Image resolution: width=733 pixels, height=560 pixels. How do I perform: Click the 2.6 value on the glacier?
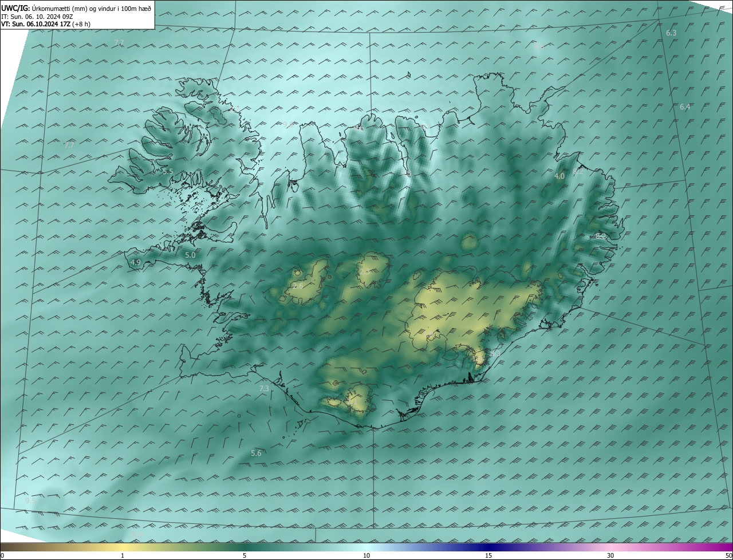pos(298,286)
